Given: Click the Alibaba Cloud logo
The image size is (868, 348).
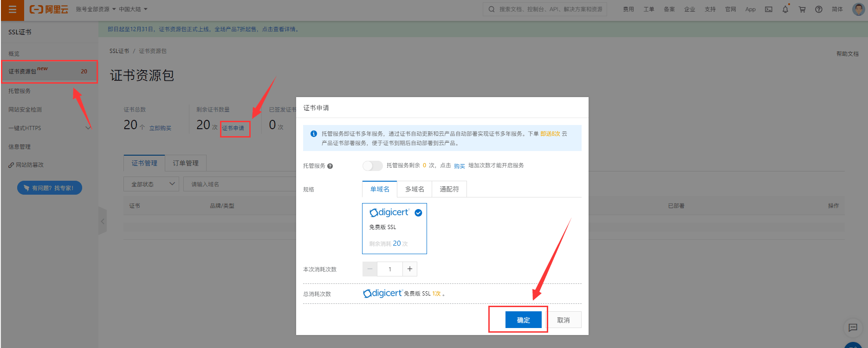Looking at the screenshot, I should coord(49,9).
